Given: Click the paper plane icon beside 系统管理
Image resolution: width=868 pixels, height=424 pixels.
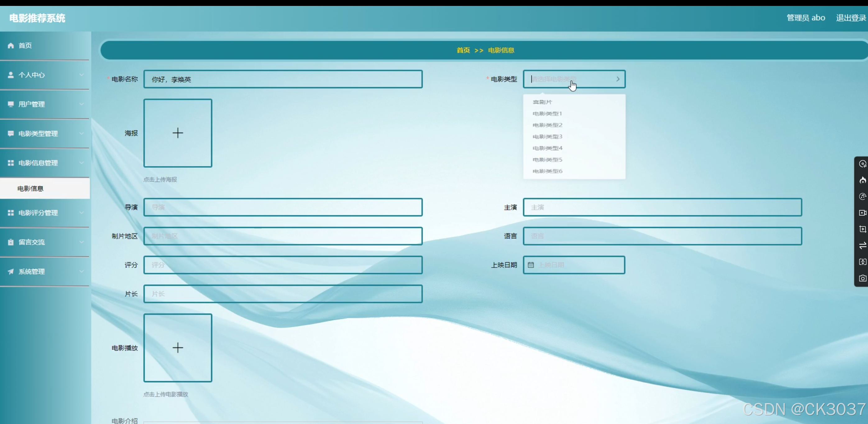Looking at the screenshot, I should tap(11, 272).
